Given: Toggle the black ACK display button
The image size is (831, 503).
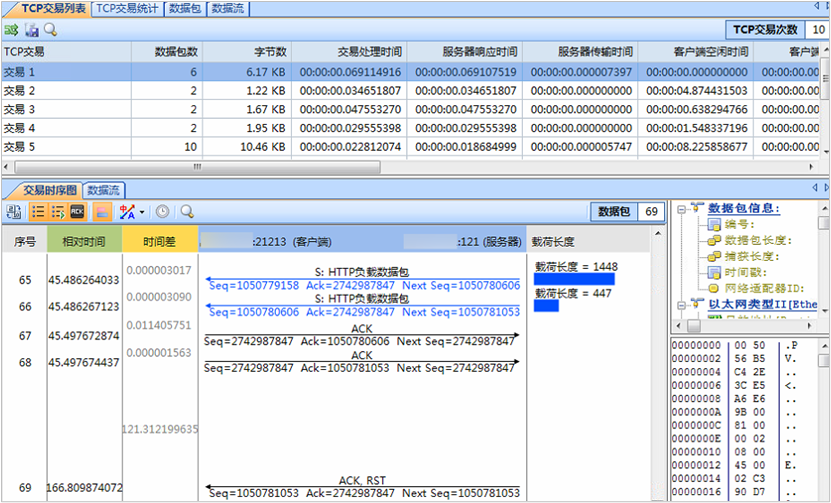Looking at the screenshot, I should (x=78, y=212).
